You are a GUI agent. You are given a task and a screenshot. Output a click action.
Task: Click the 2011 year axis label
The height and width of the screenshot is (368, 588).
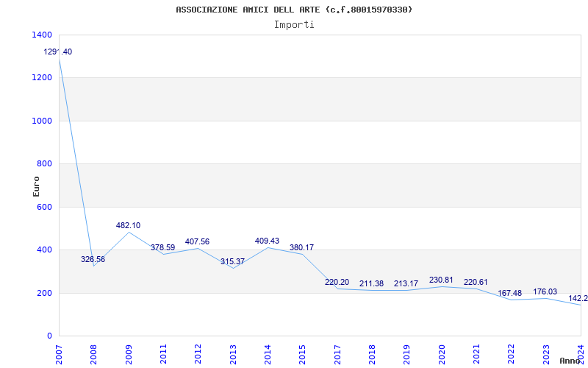[x=163, y=355]
